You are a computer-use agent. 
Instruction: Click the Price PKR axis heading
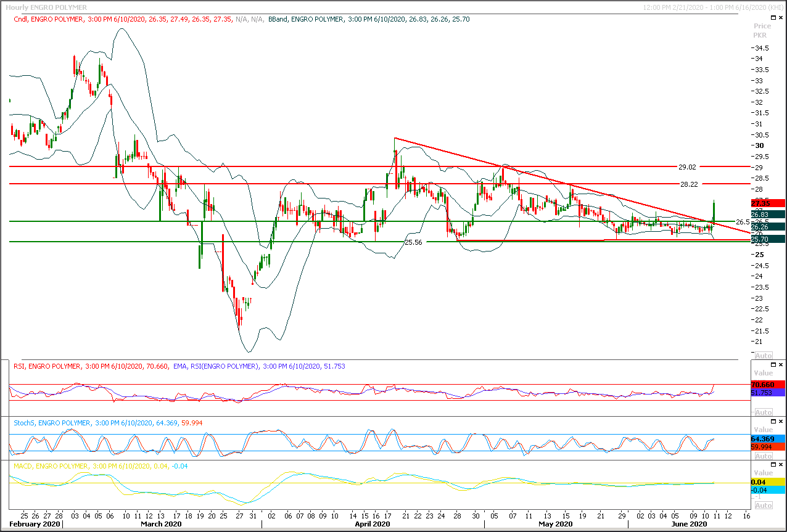point(762,31)
